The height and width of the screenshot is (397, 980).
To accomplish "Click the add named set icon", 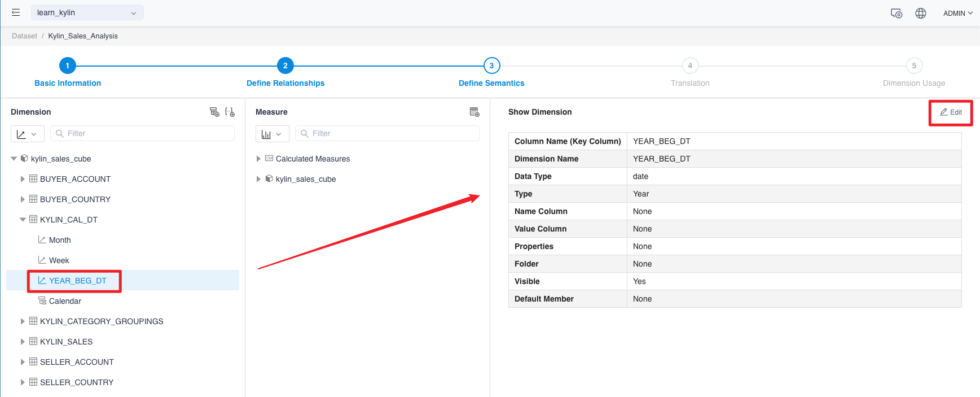I will point(230,112).
